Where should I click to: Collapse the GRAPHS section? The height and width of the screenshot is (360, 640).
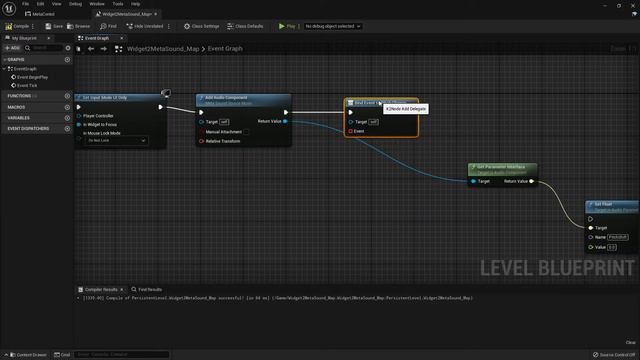click(x=4, y=60)
